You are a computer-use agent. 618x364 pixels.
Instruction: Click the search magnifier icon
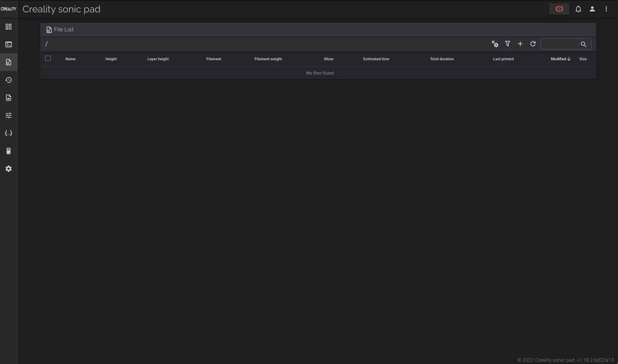583,44
